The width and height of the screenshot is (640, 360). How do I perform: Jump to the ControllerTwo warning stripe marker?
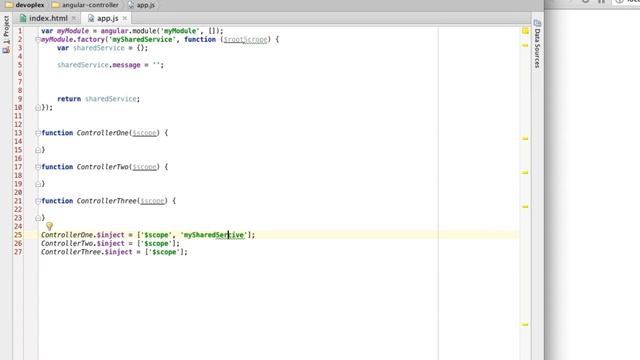coord(525,173)
